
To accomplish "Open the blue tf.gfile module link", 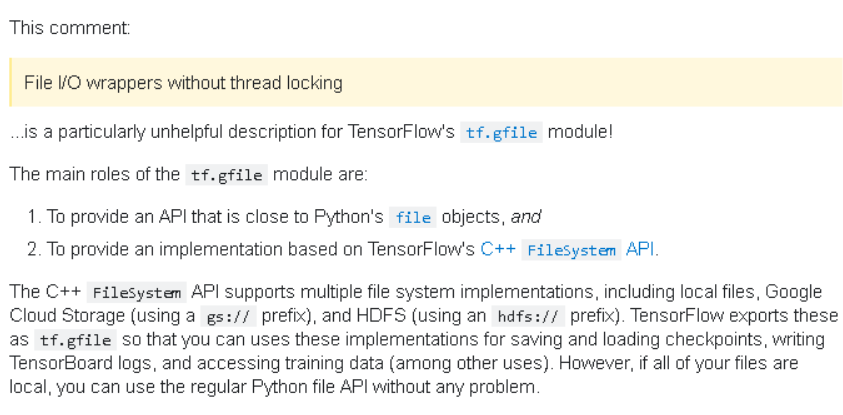I will (501, 133).
